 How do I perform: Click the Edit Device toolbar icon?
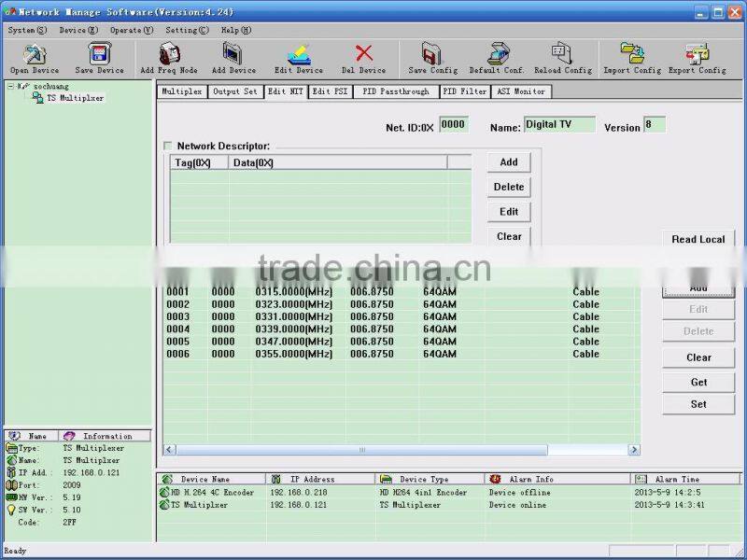pos(299,54)
